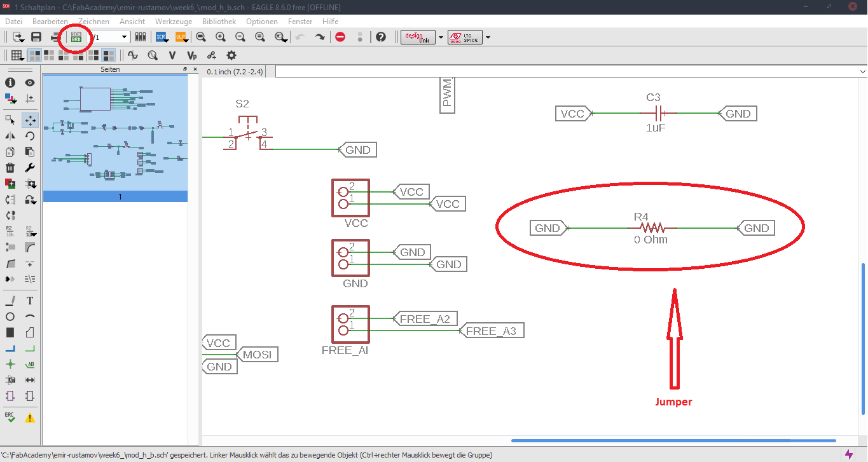Expand the LTC SPICE dropdown arrow
The width and height of the screenshot is (868, 462).
[488, 37]
